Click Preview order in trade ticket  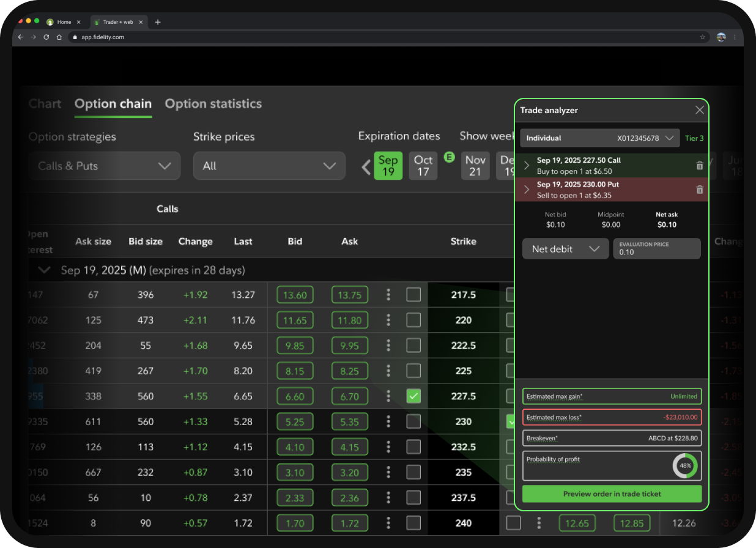[612, 494]
